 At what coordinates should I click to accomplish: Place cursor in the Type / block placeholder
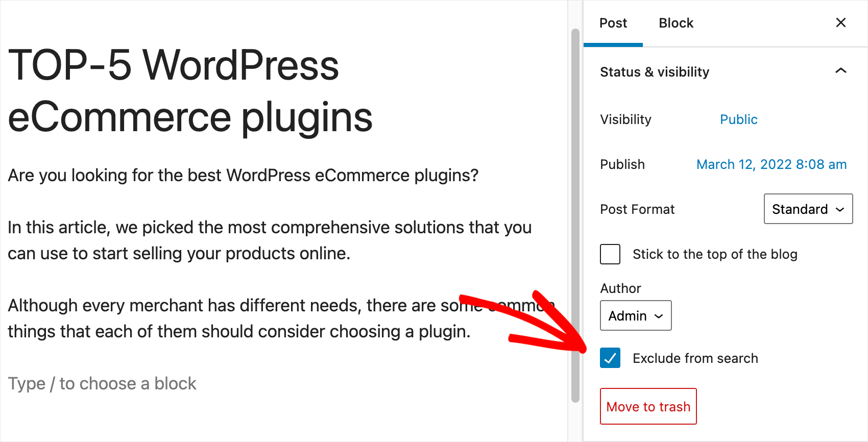[x=102, y=383]
